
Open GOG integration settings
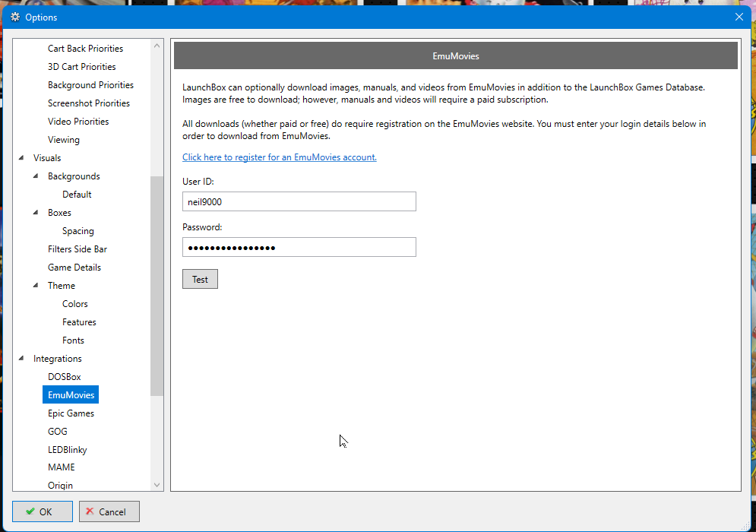click(x=58, y=432)
